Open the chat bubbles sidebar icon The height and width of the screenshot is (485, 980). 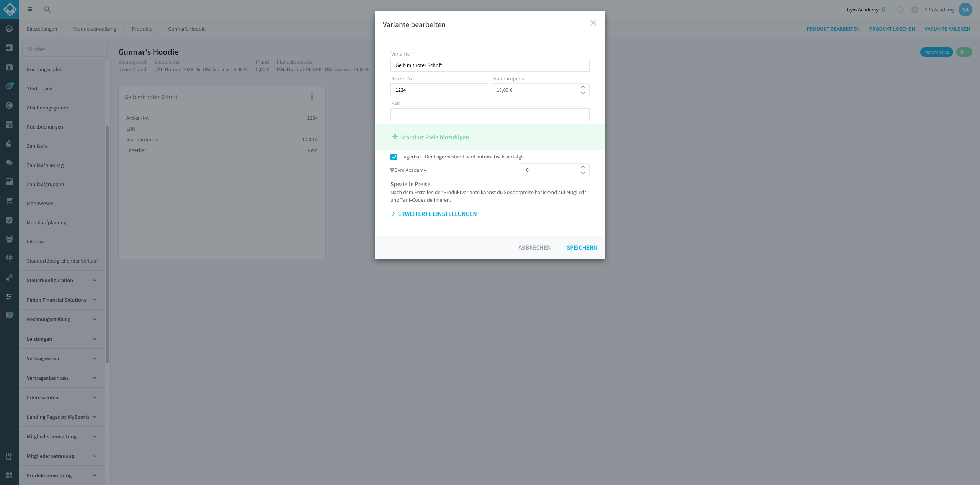[9, 163]
